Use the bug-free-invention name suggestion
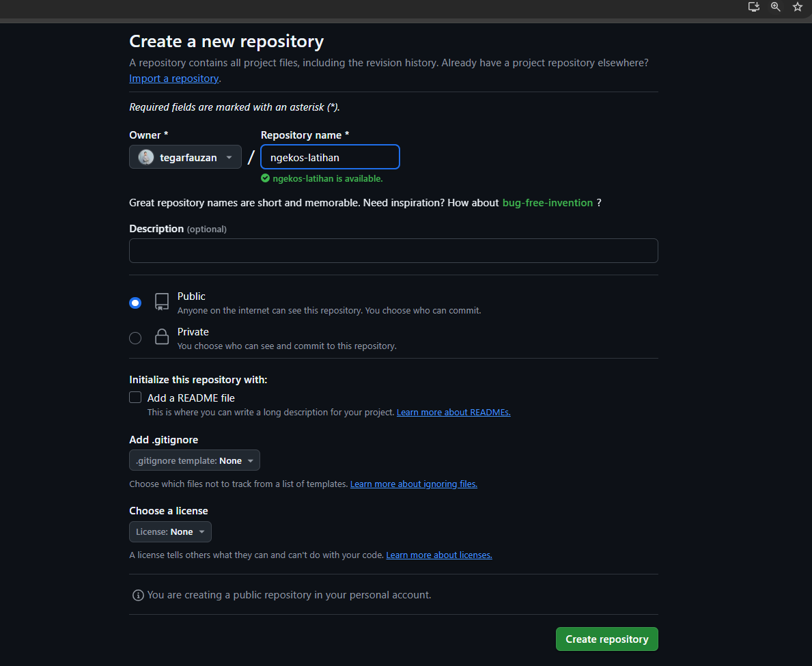 pos(548,202)
